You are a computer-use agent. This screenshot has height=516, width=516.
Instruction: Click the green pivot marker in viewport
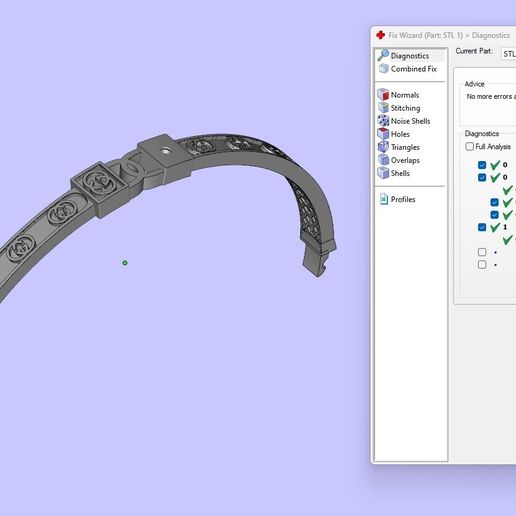[x=125, y=263]
